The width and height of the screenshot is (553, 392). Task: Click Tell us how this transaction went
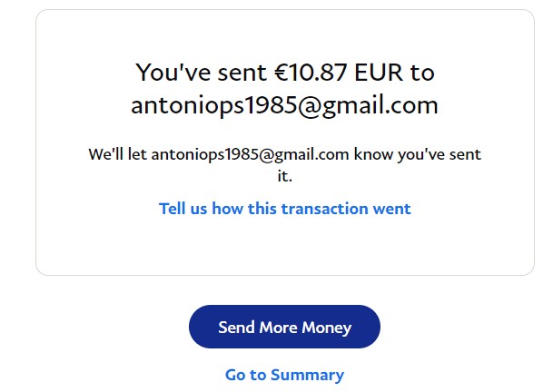point(284,209)
